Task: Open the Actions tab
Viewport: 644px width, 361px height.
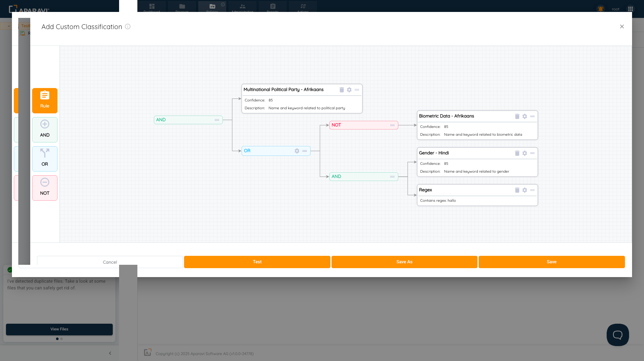Action: [x=303, y=7]
